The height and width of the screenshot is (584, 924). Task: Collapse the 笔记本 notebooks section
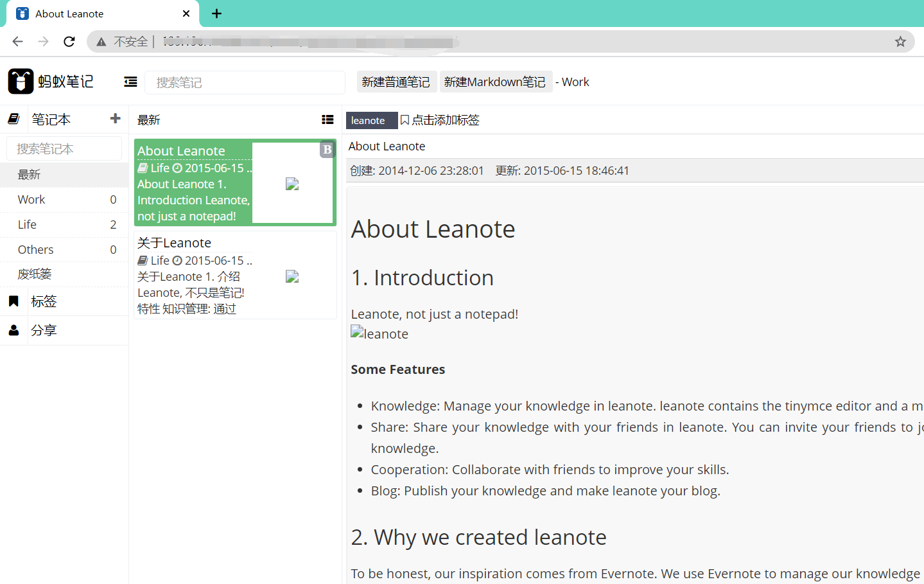click(x=51, y=119)
